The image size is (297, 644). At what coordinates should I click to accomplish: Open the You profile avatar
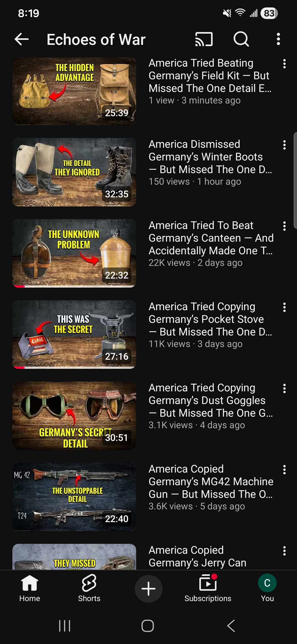click(267, 583)
